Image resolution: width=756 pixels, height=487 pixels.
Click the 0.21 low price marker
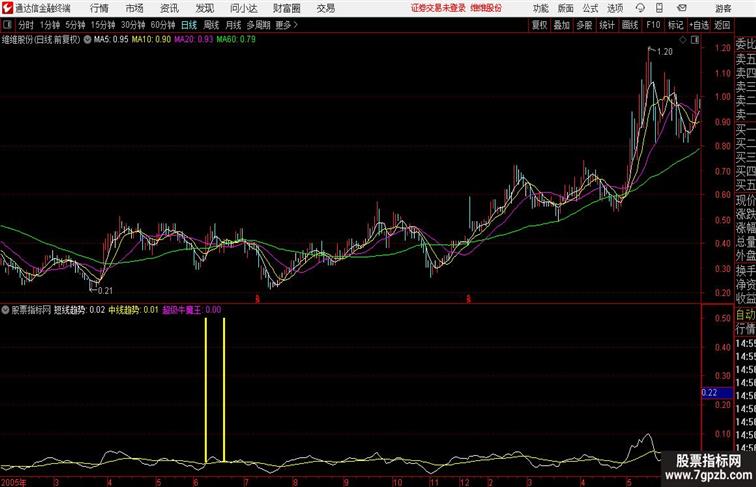tap(105, 291)
